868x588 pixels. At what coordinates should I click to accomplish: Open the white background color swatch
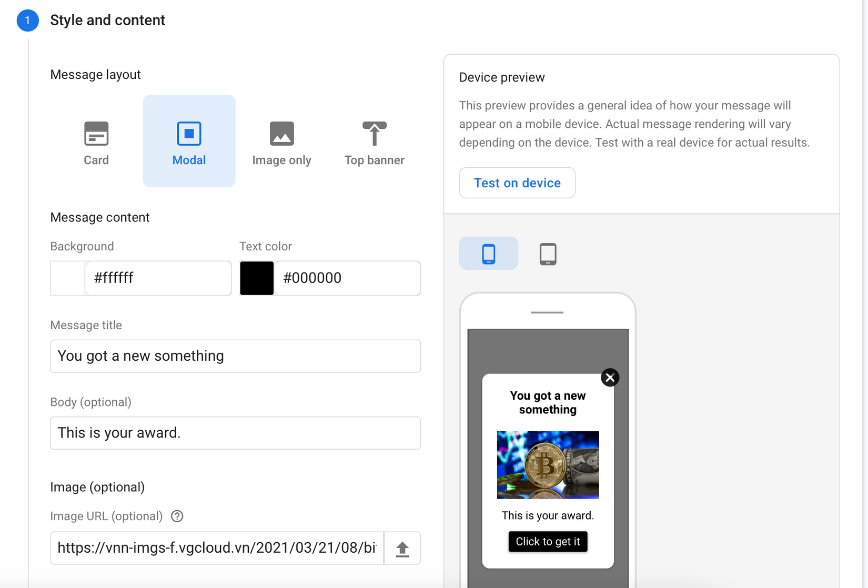click(x=68, y=278)
